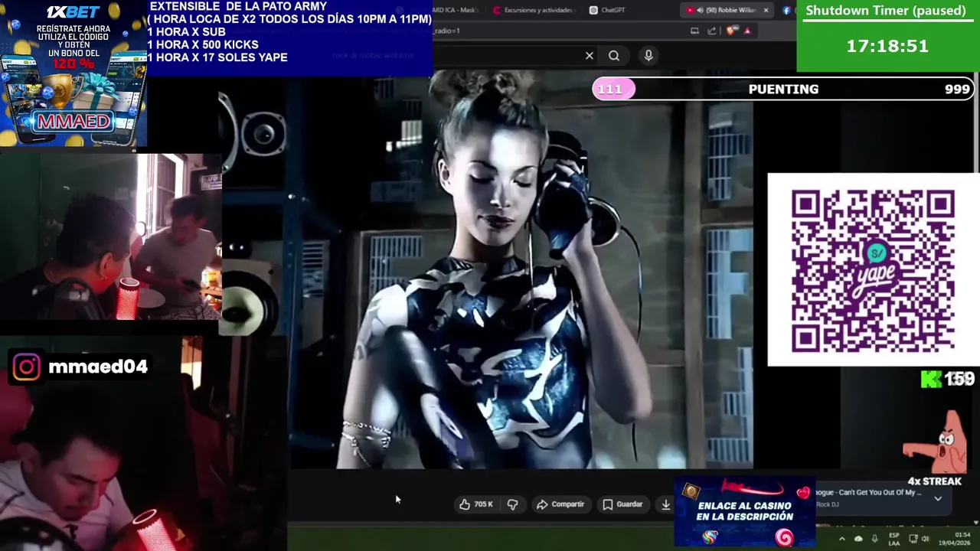Close the Robbie Williams YouTube tab
Viewport: 980px width, 551px height.
tap(766, 10)
